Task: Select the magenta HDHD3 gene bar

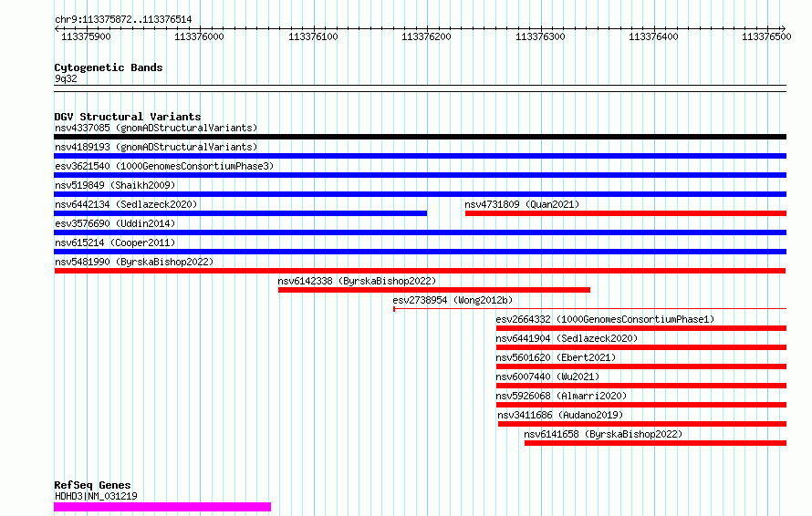Action: (x=162, y=507)
